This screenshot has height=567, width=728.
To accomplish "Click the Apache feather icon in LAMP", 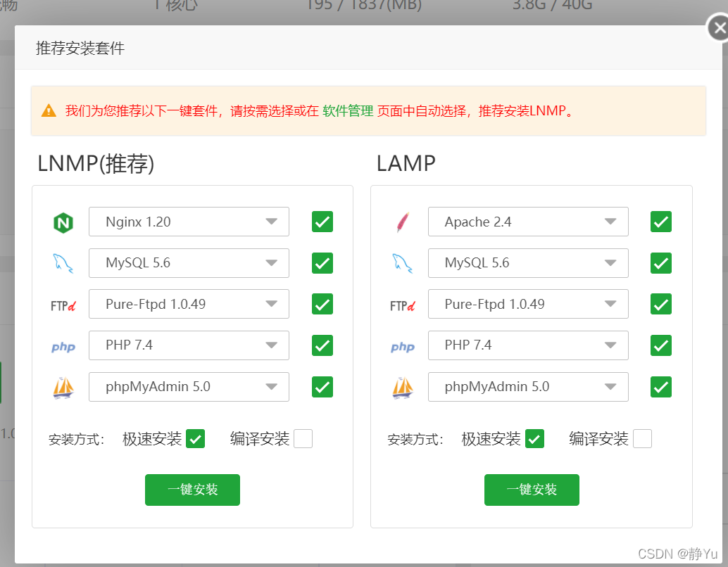I will click(x=403, y=222).
